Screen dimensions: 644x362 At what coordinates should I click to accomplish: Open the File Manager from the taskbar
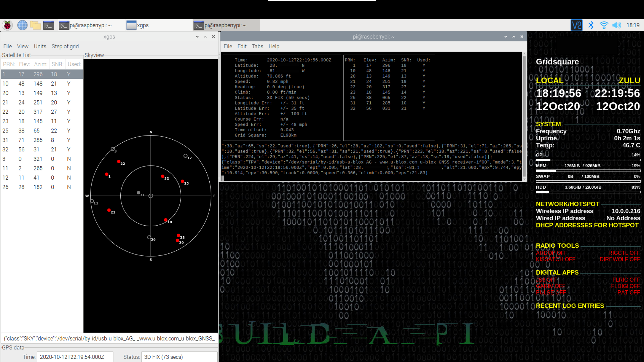(35, 25)
